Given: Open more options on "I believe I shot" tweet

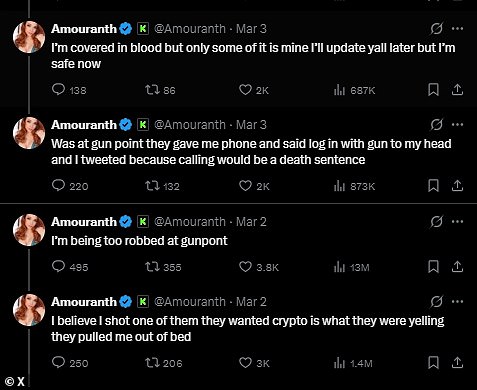Looking at the screenshot, I should [x=457, y=302].
